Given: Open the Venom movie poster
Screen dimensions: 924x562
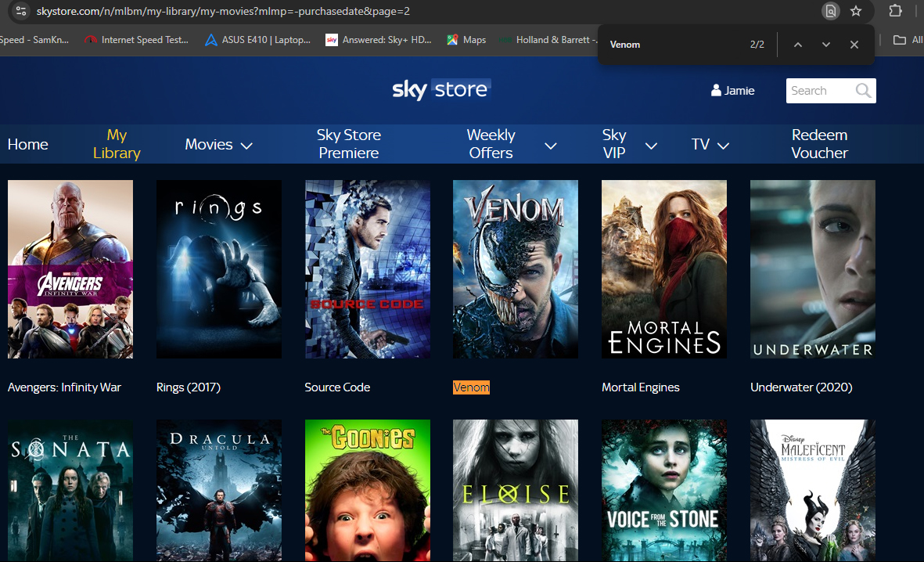Looking at the screenshot, I should [516, 269].
